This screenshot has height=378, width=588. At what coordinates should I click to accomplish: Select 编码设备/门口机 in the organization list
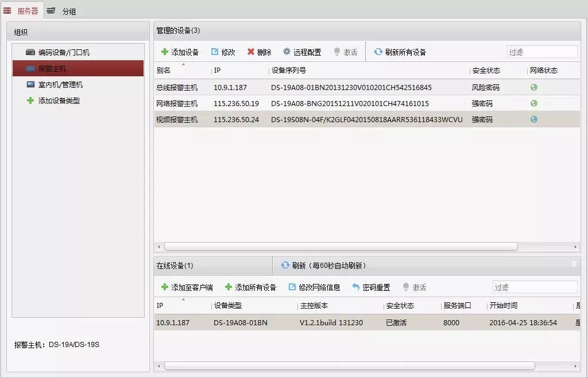tap(63, 53)
